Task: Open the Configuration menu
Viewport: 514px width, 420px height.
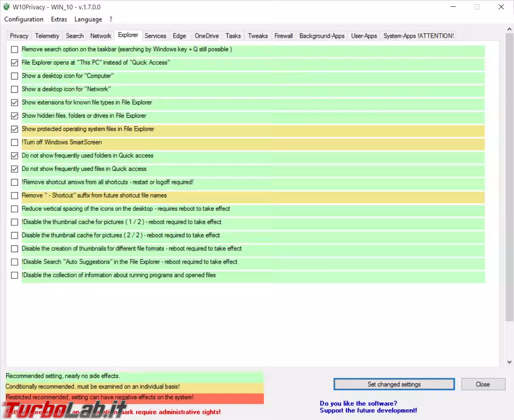Action: [24, 19]
